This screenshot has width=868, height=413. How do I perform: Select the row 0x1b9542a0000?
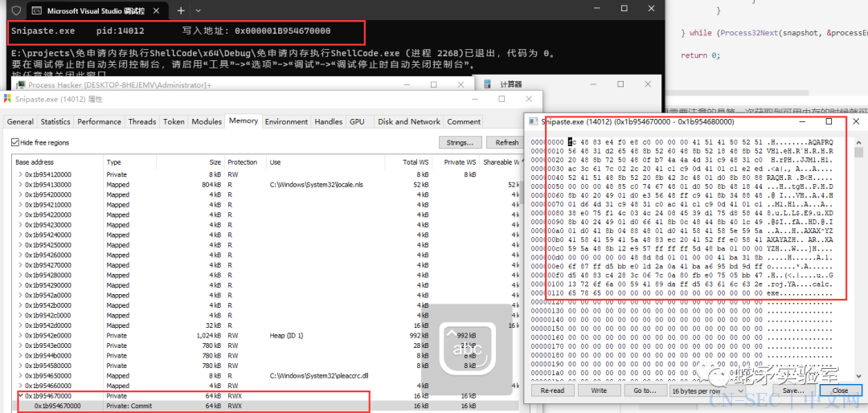point(266,295)
